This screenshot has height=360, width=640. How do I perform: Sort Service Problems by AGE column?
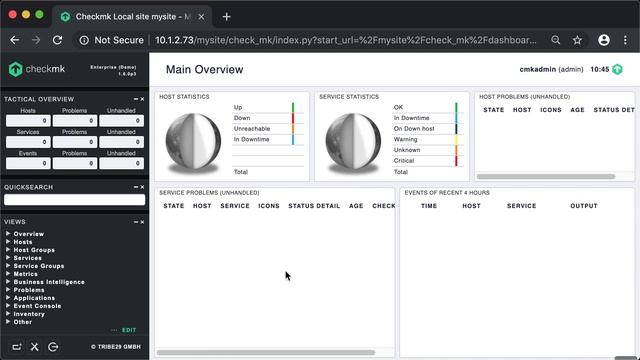[x=356, y=206]
